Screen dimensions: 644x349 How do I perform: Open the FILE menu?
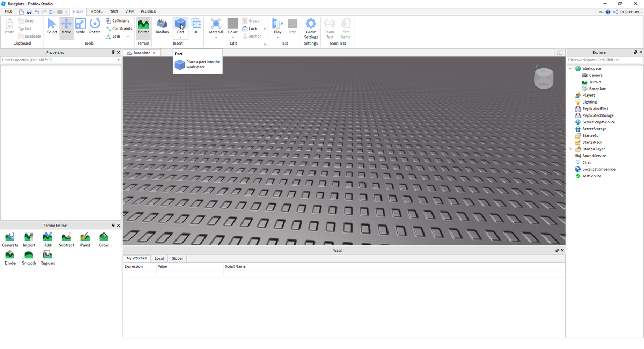point(9,12)
